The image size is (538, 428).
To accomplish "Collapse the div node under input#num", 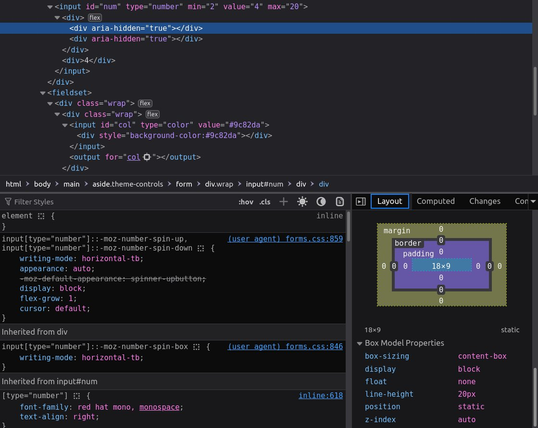I will click(x=57, y=18).
